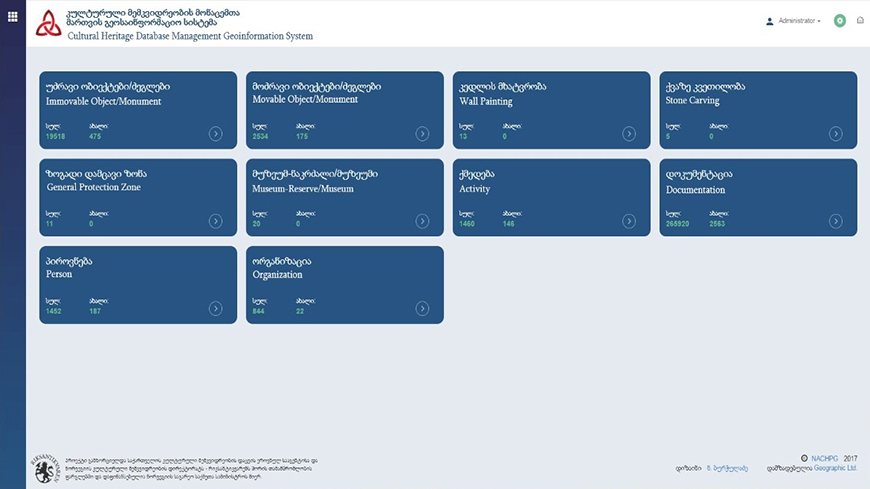The height and width of the screenshot is (489, 870).
Task: Select the Museum-Reserve/Museum card title
Action: [302, 189]
